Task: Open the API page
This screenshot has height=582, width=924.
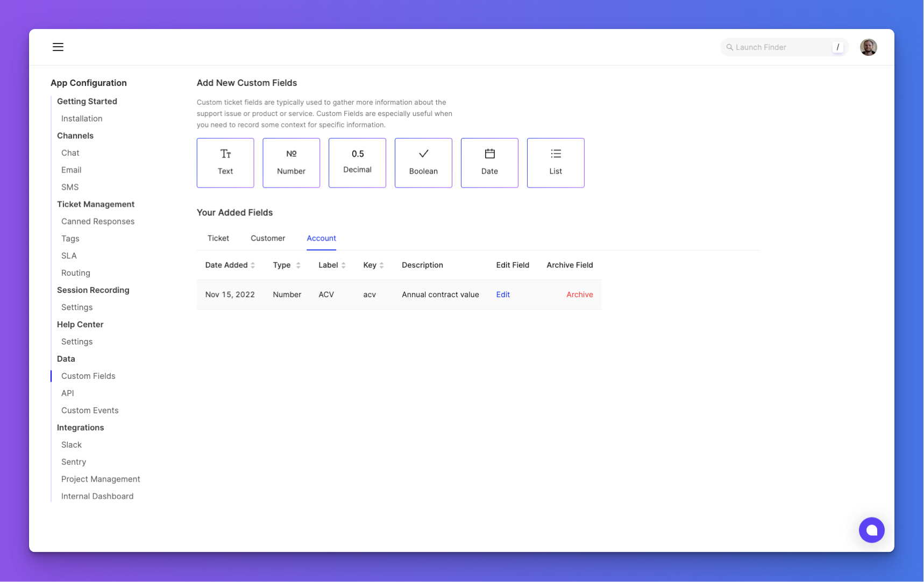Action: pos(68,393)
